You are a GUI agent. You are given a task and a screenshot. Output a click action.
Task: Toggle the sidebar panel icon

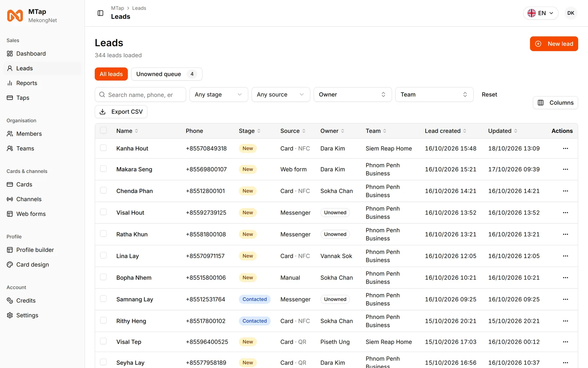(x=101, y=13)
